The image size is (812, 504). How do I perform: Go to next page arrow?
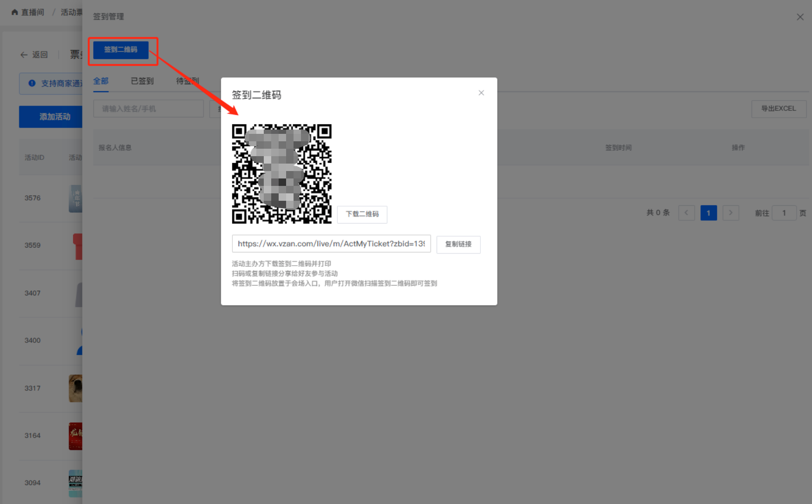[731, 213]
